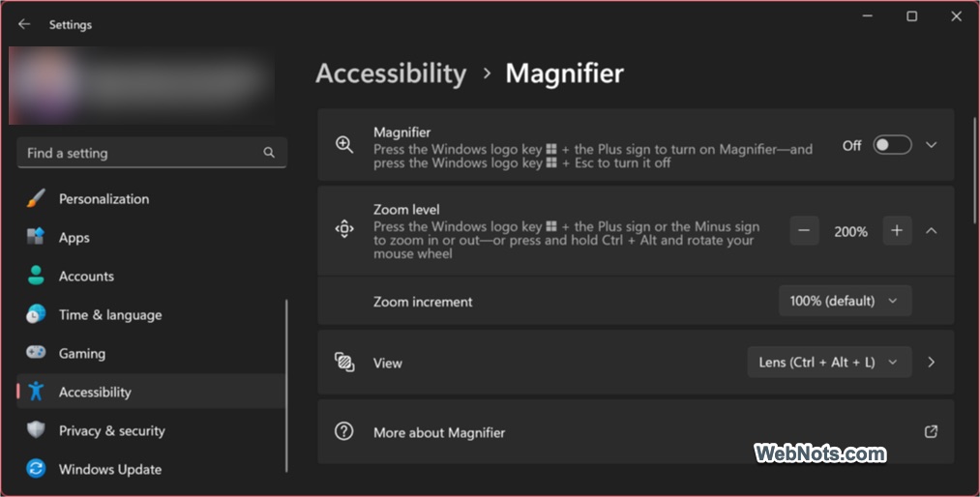
Task: Maximize the Settings window
Action: pyautogui.click(x=912, y=16)
